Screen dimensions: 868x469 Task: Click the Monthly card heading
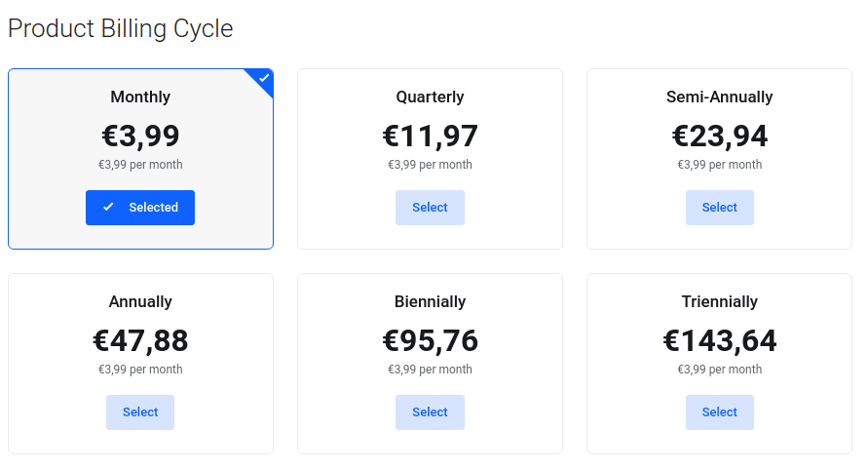[x=140, y=97]
